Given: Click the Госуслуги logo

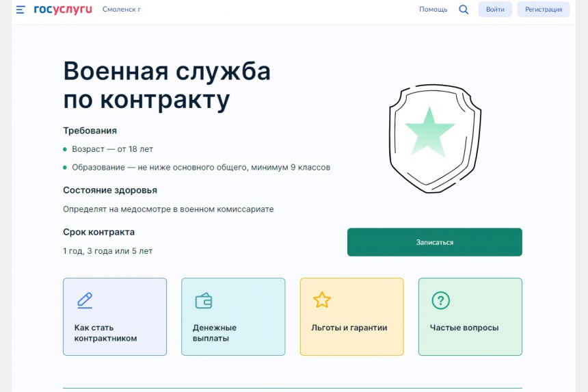Looking at the screenshot, I should [63, 10].
